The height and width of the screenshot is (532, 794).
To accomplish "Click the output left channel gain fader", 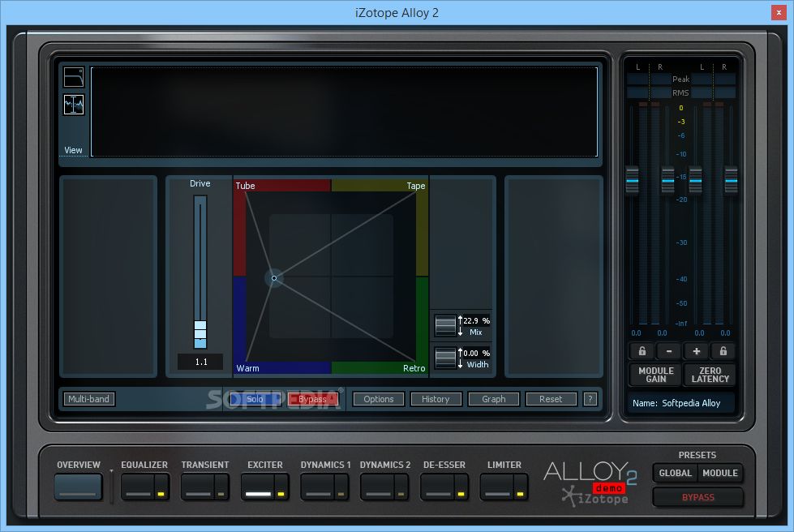I will (696, 180).
